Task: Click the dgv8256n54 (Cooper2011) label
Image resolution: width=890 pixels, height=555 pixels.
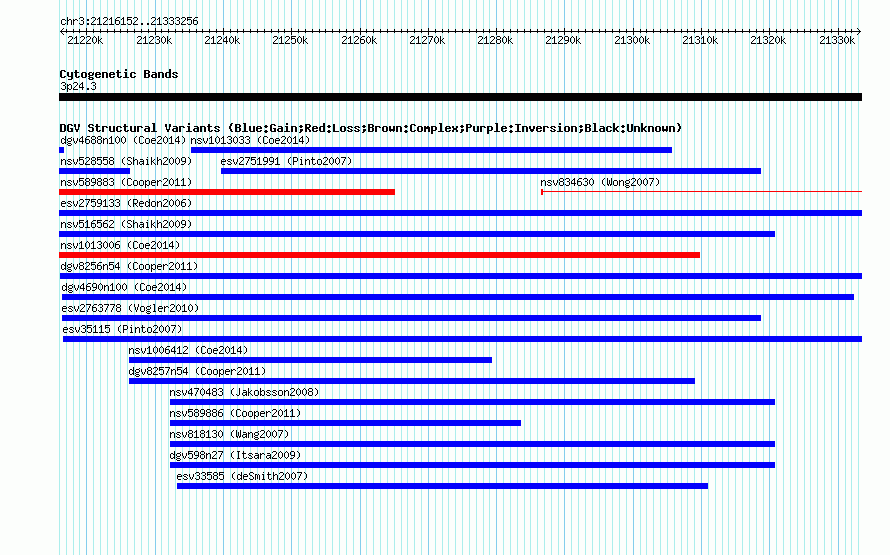Action: click(x=129, y=266)
